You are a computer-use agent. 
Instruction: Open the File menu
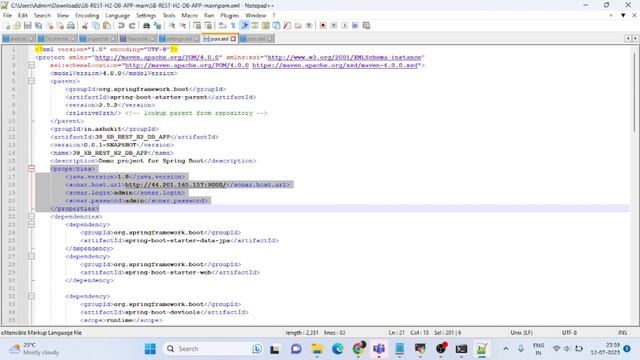pyautogui.click(x=7, y=16)
